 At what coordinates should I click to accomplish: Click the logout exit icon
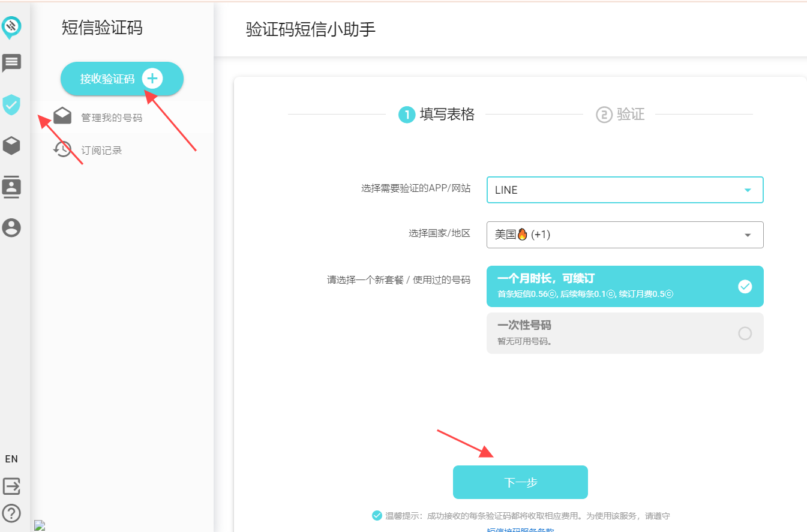[11, 486]
